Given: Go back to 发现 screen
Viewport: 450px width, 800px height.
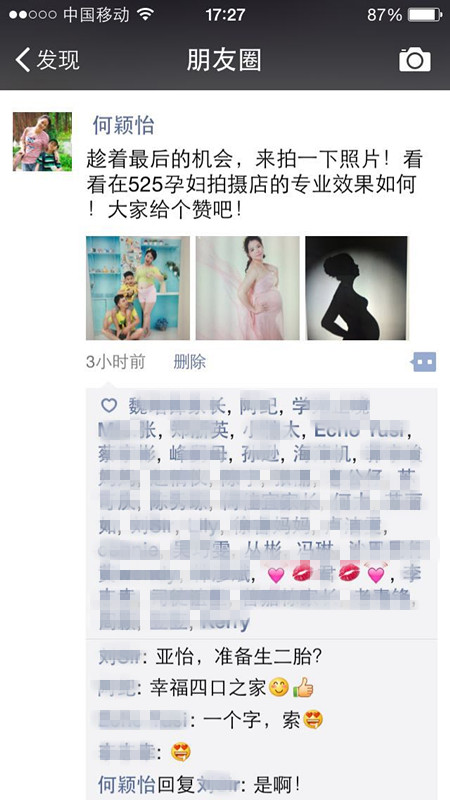Looking at the screenshot, I should [47, 60].
